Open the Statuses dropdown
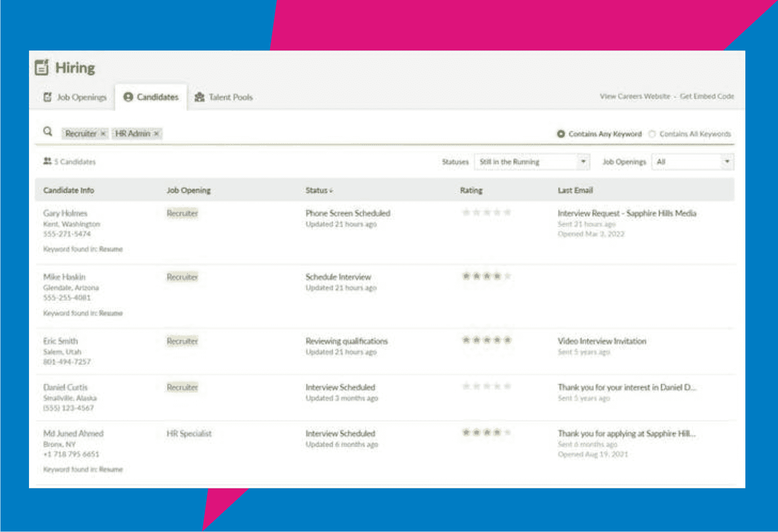 [532, 162]
